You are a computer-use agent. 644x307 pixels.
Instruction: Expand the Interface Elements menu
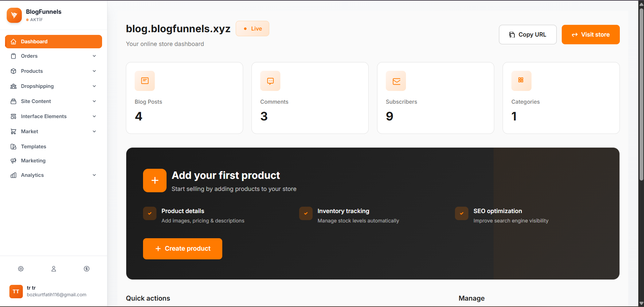point(94,116)
